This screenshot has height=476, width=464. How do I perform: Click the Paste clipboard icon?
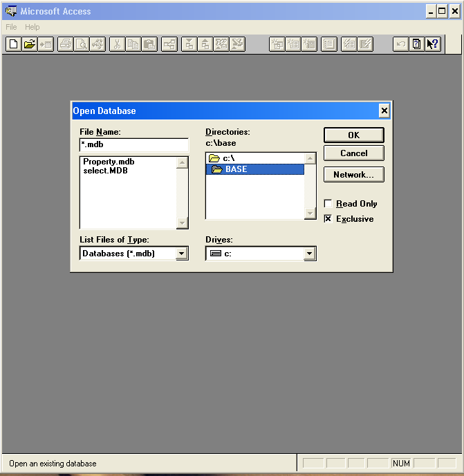[149, 44]
